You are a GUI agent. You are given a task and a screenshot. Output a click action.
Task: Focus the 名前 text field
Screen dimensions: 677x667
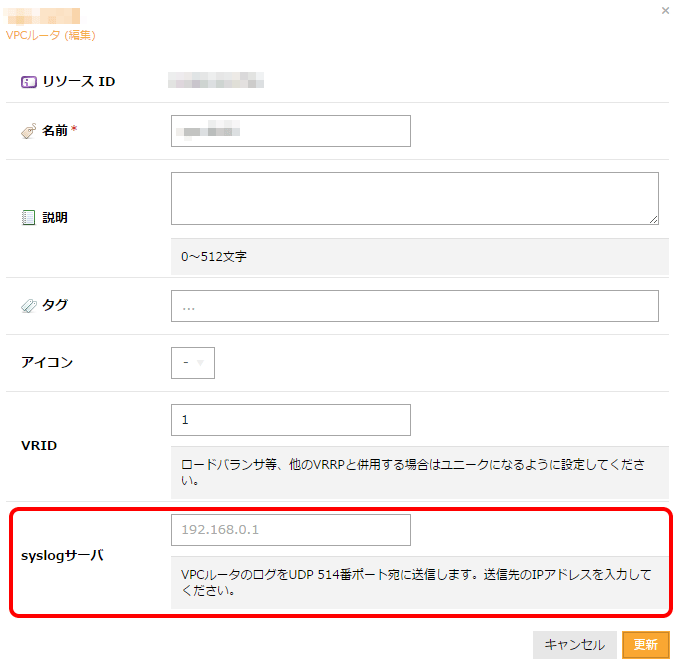291,131
